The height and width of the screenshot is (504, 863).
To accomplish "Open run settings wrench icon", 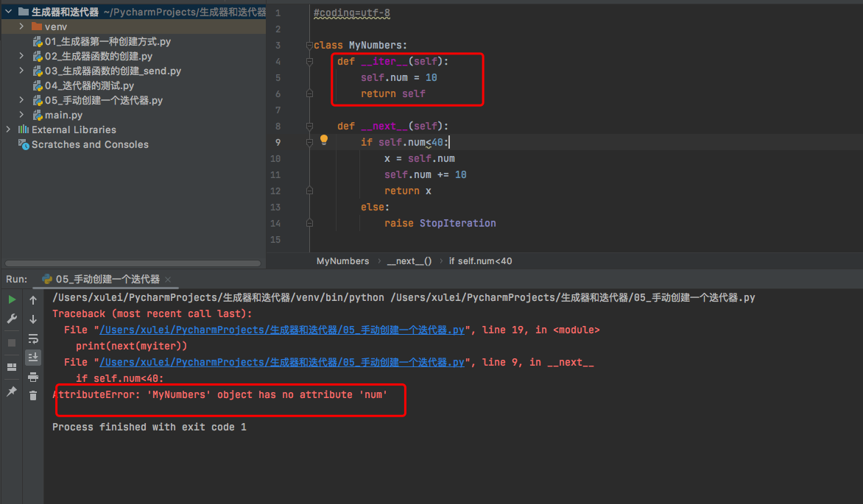I will 12,319.
